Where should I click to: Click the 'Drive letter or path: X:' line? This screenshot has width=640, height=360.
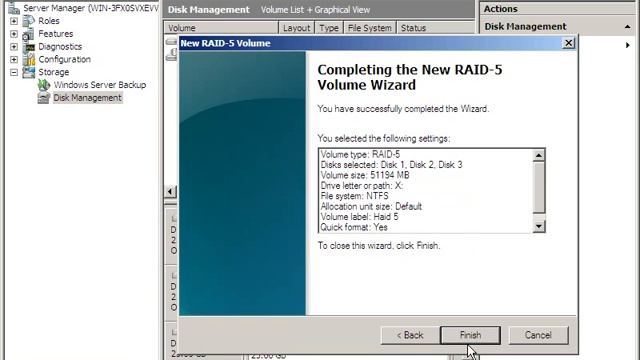coord(362,186)
